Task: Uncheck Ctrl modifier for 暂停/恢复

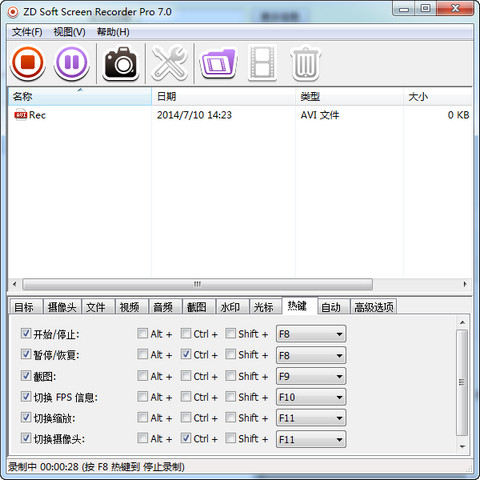Action: [x=186, y=354]
